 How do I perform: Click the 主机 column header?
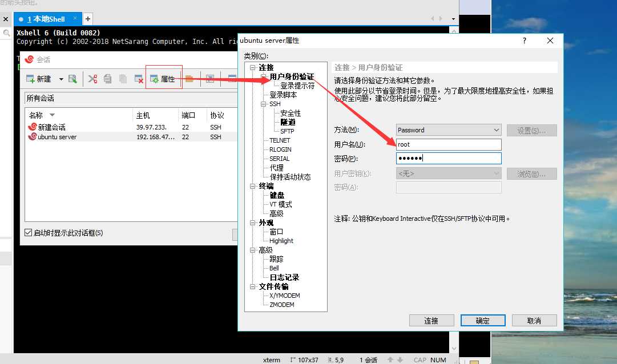pos(143,115)
